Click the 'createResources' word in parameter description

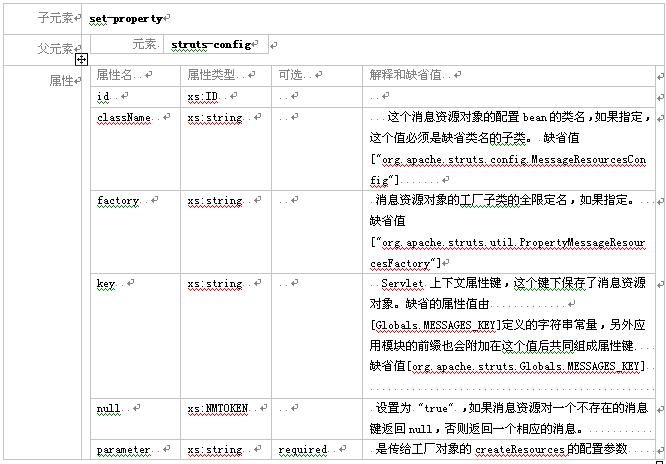pyautogui.click(x=519, y=450)
